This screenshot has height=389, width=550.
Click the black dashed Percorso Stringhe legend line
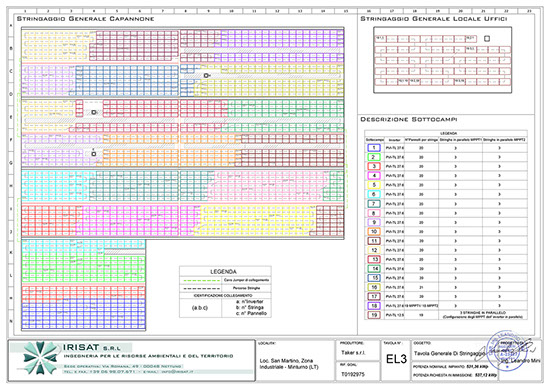coord(201,288)
